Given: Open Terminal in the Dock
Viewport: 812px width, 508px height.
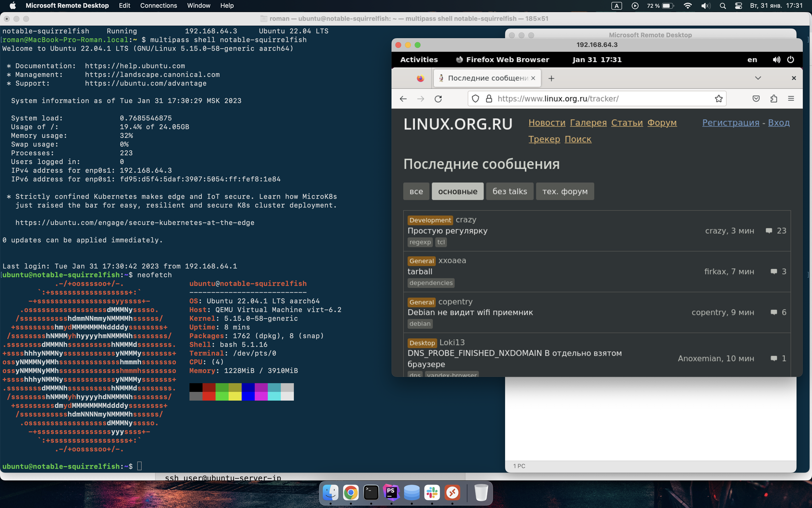Looking at the screenshot, I should point(371,493).
